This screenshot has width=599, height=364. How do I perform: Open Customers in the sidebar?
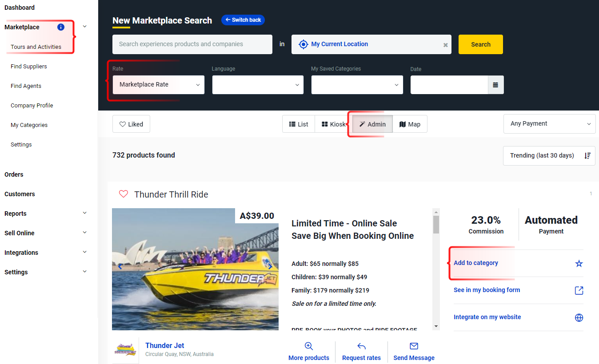(20, 194)
